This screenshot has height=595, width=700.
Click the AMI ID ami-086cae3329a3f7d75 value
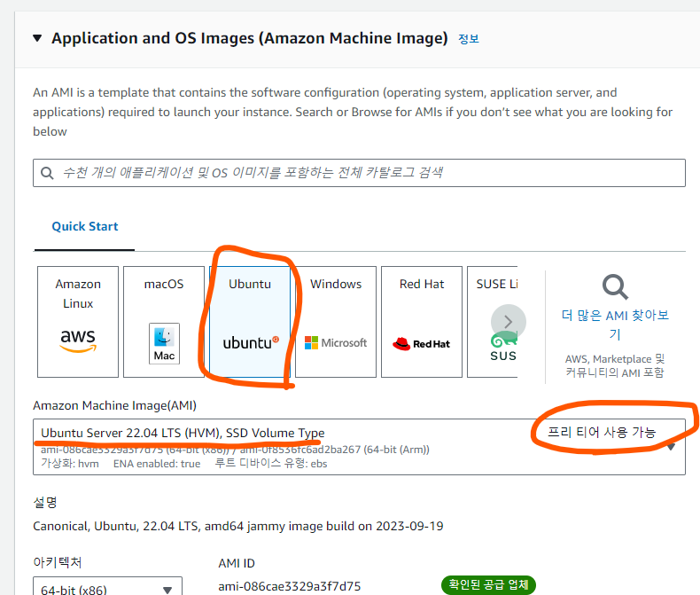click(x=289, y=586)
